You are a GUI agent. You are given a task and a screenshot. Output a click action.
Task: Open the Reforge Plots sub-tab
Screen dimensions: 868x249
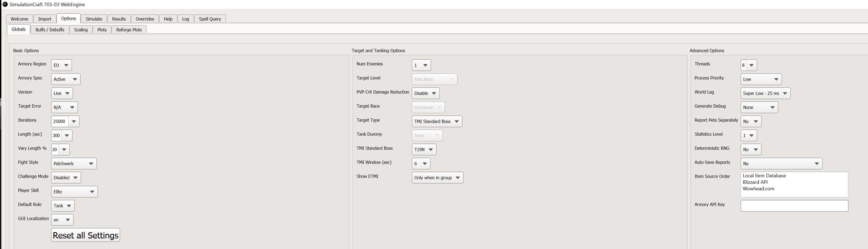(x=129, y=30)
